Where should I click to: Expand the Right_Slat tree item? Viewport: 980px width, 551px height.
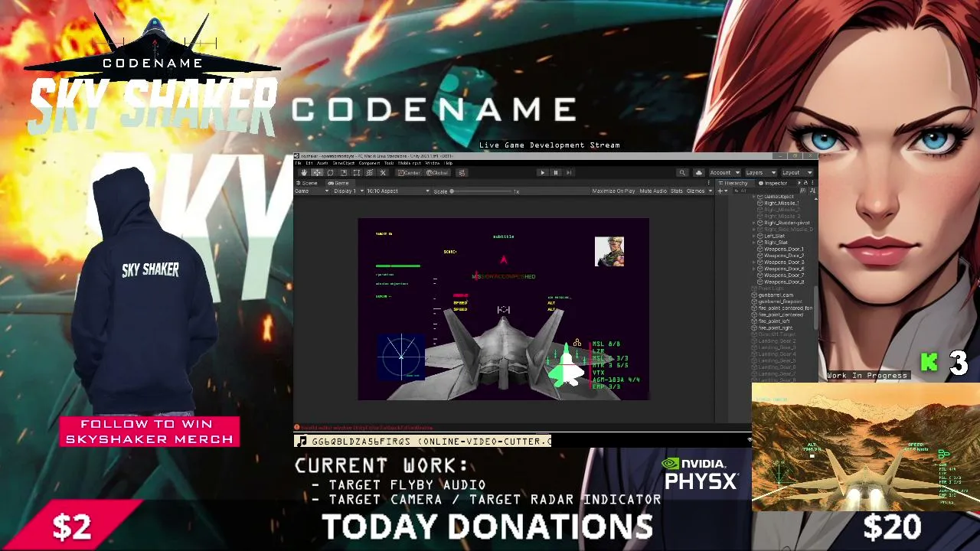click(x=755, y=243)
